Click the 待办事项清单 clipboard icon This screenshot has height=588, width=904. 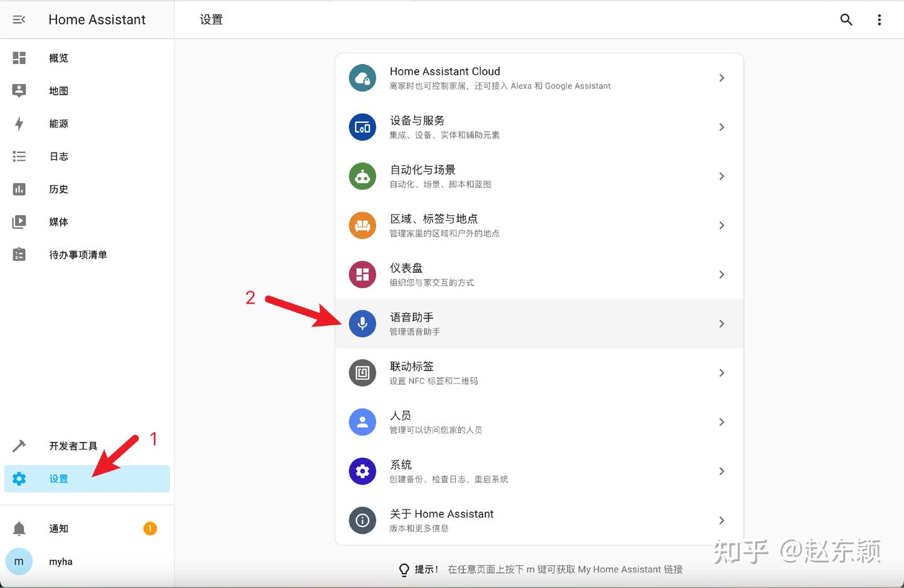coord(19,254)
